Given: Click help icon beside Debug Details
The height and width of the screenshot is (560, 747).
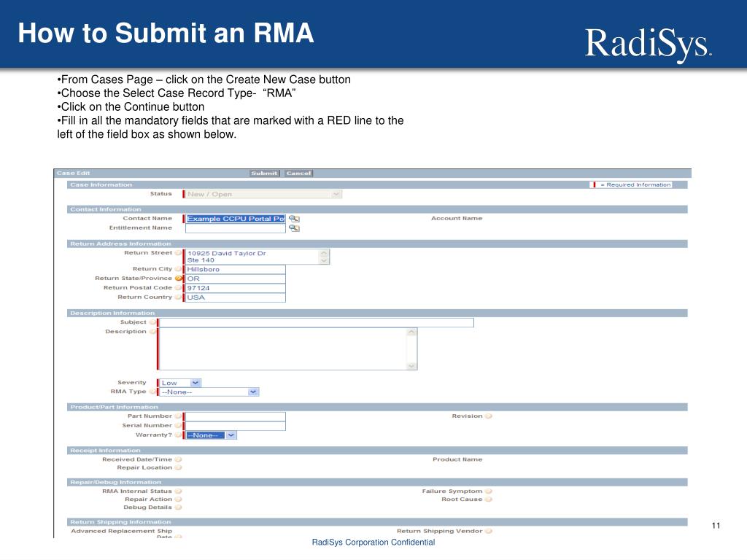Looking at the screenshot, I should [178, 507].
